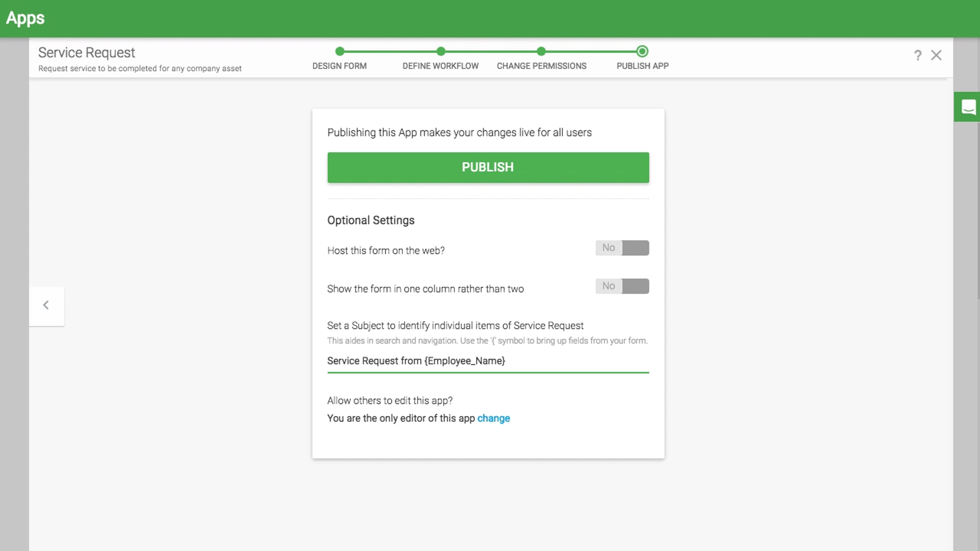Click the Change Permissions step dot
Screen dimensions: 980x551
pyautogui.click(x=541, y=51)
